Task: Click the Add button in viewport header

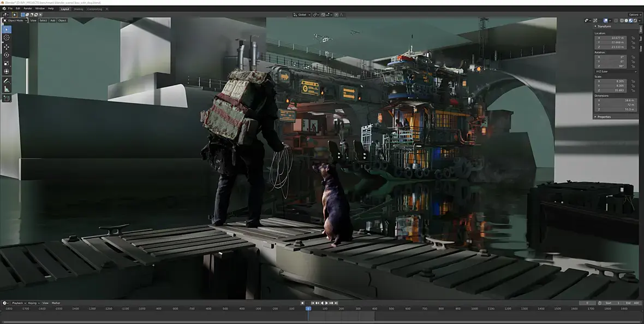Action: [52, 20]
